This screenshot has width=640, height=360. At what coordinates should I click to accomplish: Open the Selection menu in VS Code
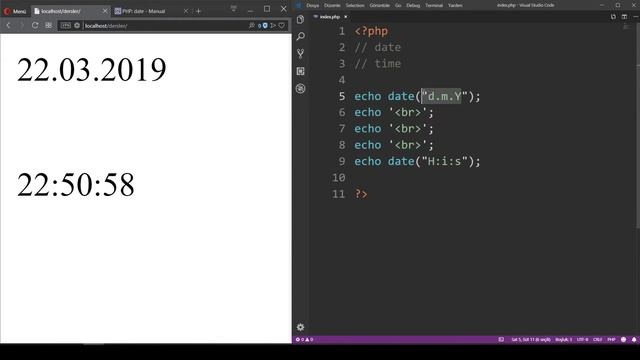[355, 5]
